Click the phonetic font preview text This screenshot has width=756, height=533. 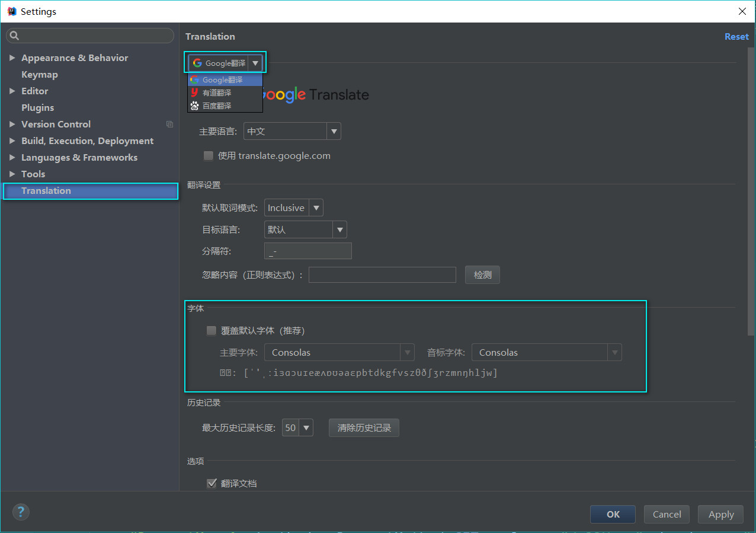coord(358,373)
